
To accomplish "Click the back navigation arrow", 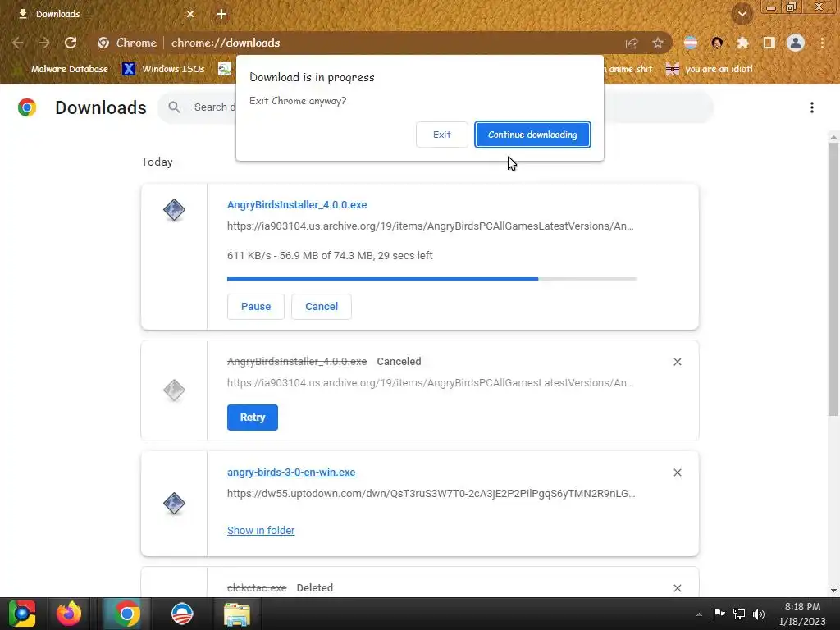I will coord(18,43).
